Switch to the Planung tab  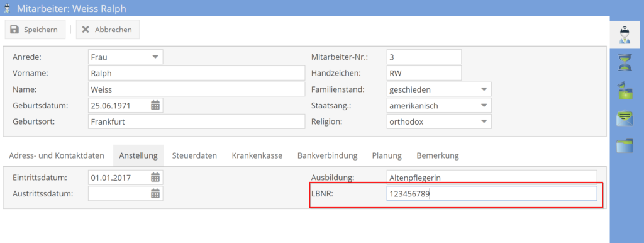click(x=387, y=156)
